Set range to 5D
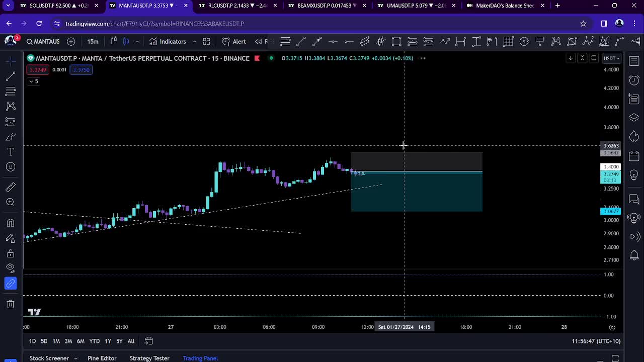This screenshot has width=644, height=362. click(44, 341)
